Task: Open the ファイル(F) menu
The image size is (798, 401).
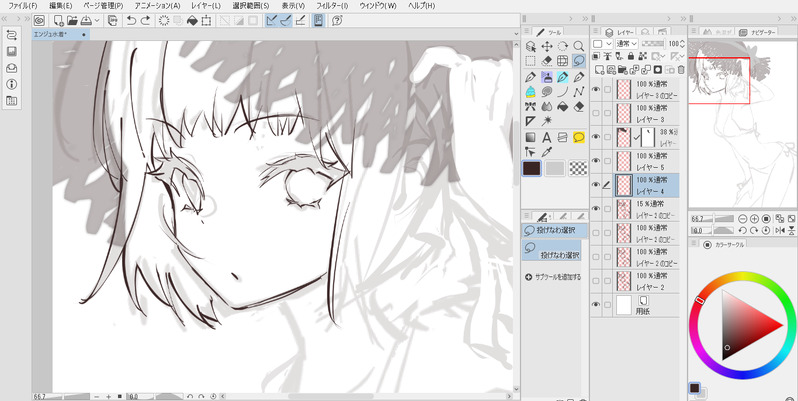Action: click(x=23, y=6)
